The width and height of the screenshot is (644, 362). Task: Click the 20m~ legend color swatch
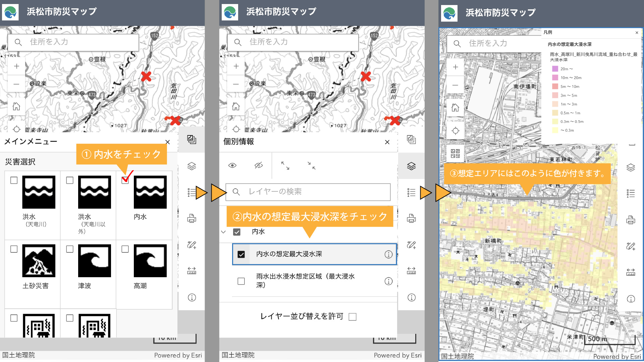click(x=555, y=69)
